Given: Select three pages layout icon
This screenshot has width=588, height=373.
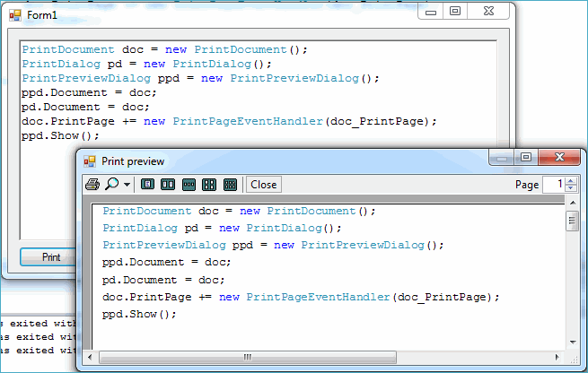Looking at the screenshot, I should click(189, 184).
